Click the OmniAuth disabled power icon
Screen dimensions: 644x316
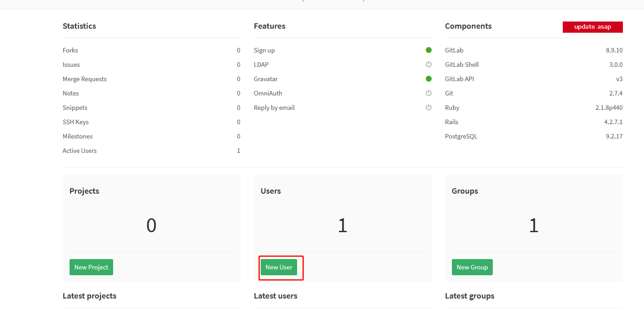[429, 93]
